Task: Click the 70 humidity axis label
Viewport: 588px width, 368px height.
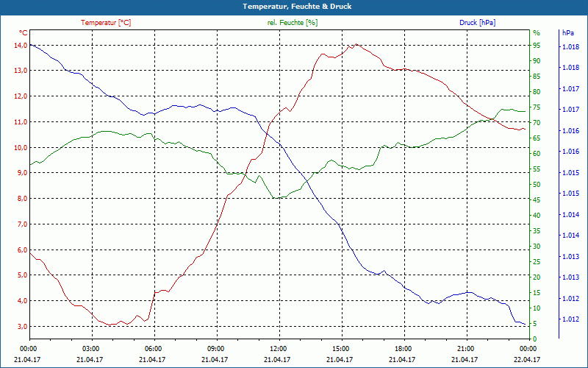Action: coord(537,123)
